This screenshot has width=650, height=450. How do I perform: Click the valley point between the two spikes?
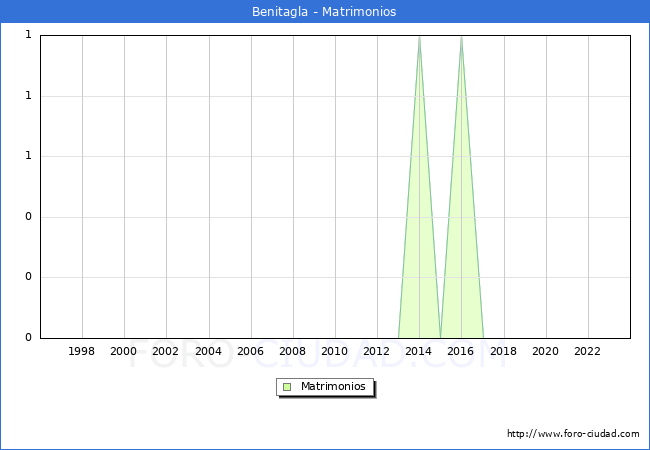click(x=440, y=336)
